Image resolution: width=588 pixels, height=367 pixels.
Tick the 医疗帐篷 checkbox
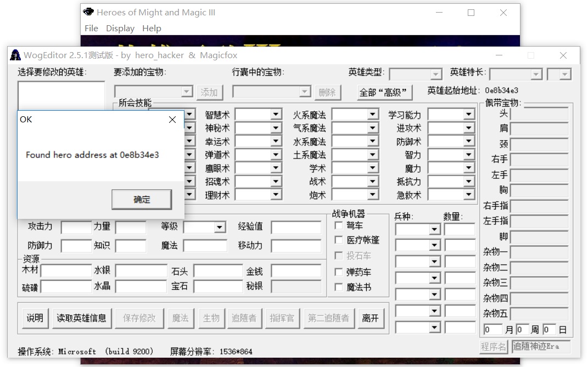[339, 240]
